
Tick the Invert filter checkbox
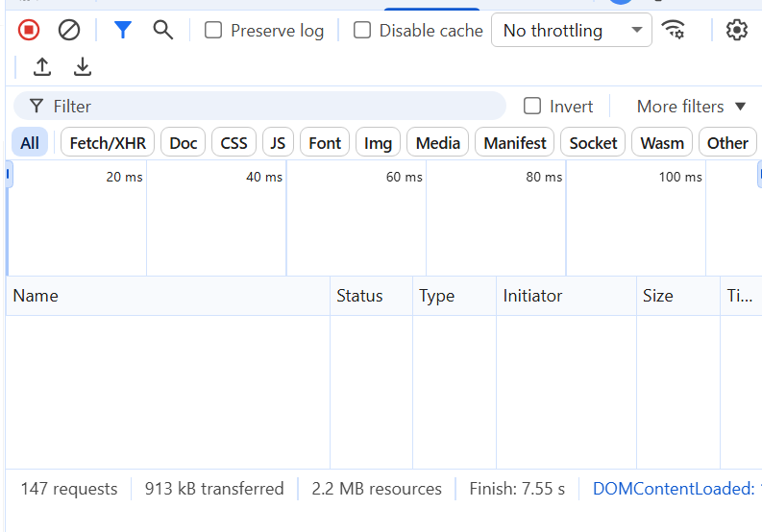pos(532,106)
